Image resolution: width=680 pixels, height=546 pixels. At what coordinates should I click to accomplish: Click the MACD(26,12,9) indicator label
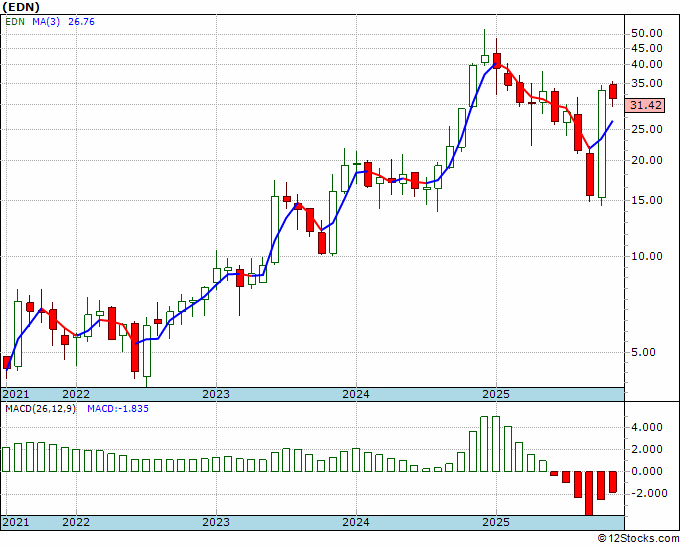tap(40, 409)
